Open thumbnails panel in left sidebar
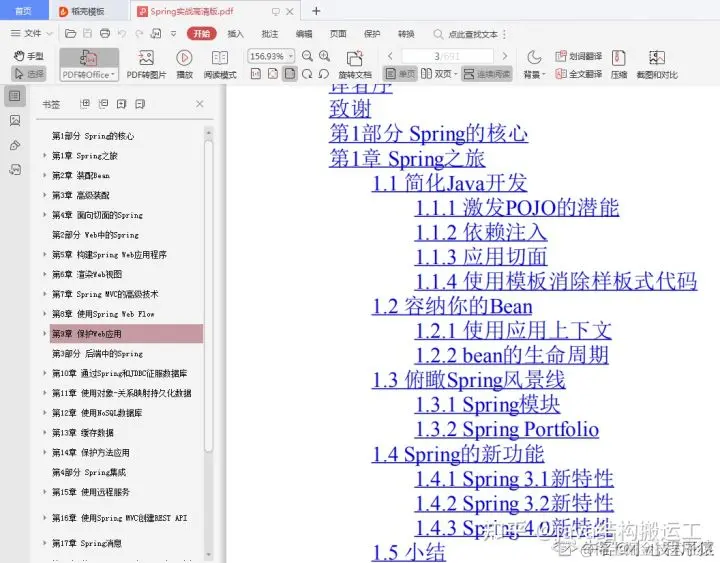This screenshot has width=720, height=563. click(x=15, y=121)
